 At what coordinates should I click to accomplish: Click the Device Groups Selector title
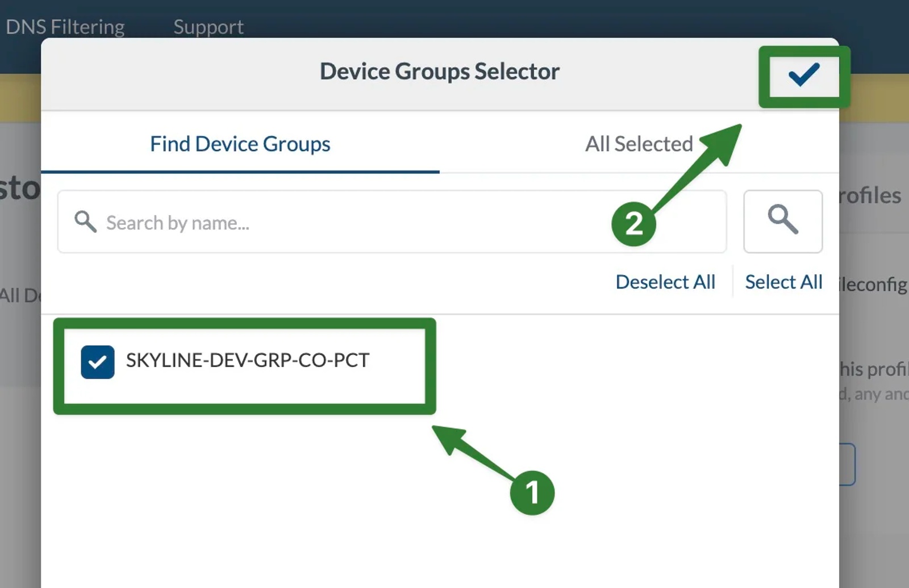pos(440,72)
